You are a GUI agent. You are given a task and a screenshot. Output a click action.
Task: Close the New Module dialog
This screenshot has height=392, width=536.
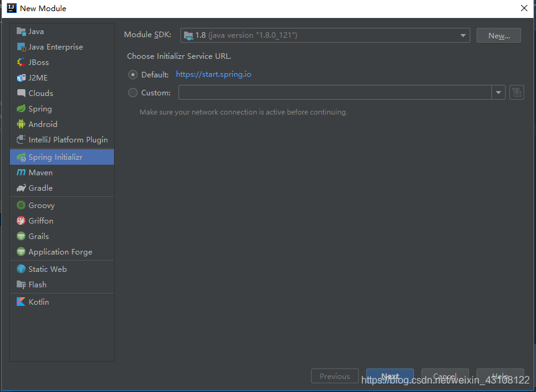coord(524,8)
